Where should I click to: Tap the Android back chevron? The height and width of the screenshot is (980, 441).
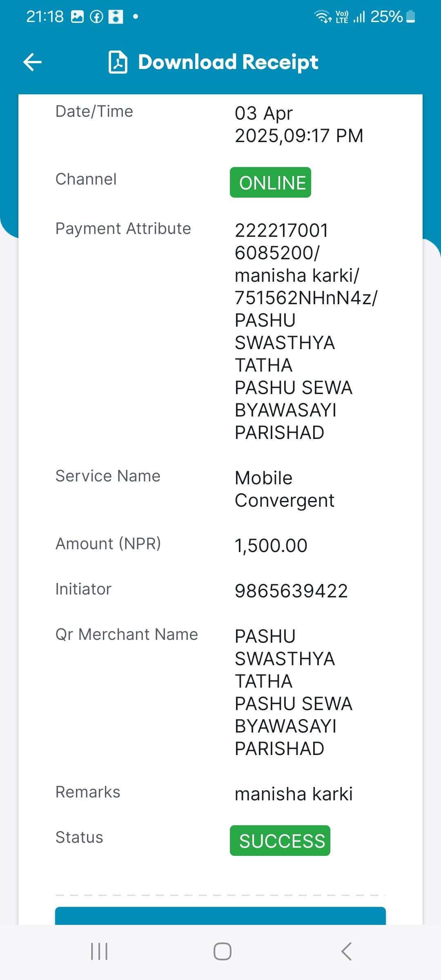tap(346, 951)
